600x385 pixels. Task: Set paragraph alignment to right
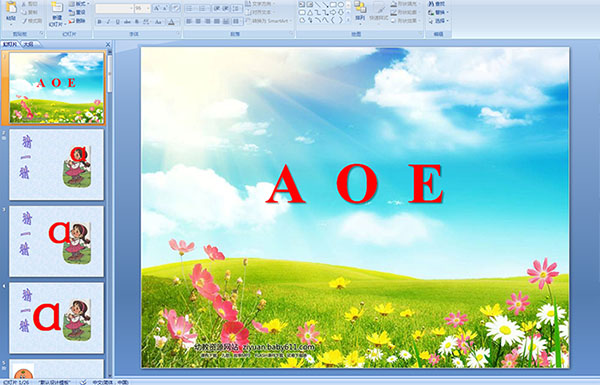[207, 21]
